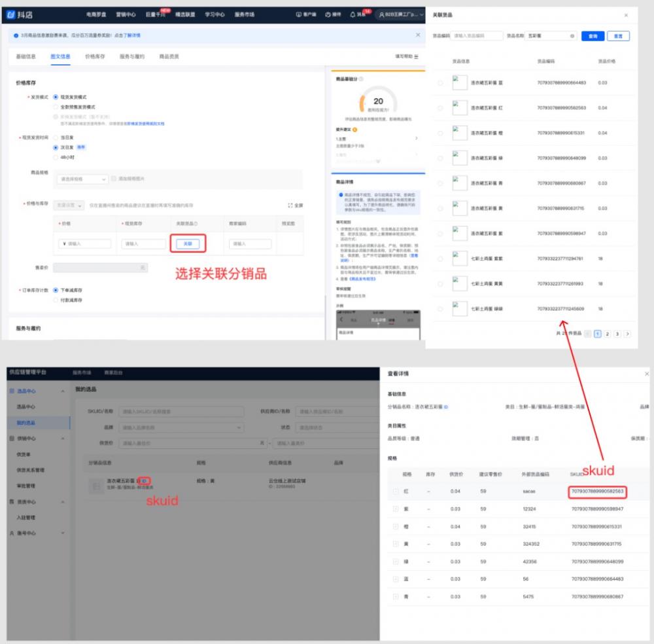Go to page 3 in 关联货品 pagination
Viewport: 654px width, 644px height.
[x=617, y=334]
